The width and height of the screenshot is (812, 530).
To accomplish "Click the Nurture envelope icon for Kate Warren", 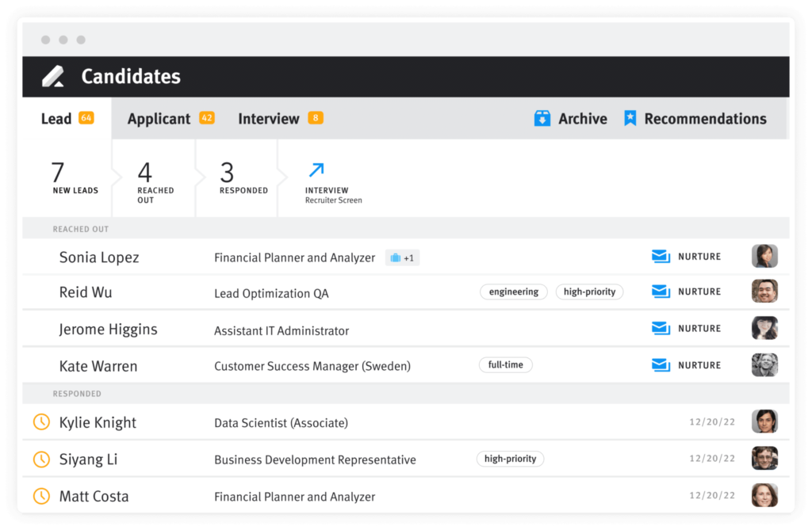I will (x=661, y=365).
